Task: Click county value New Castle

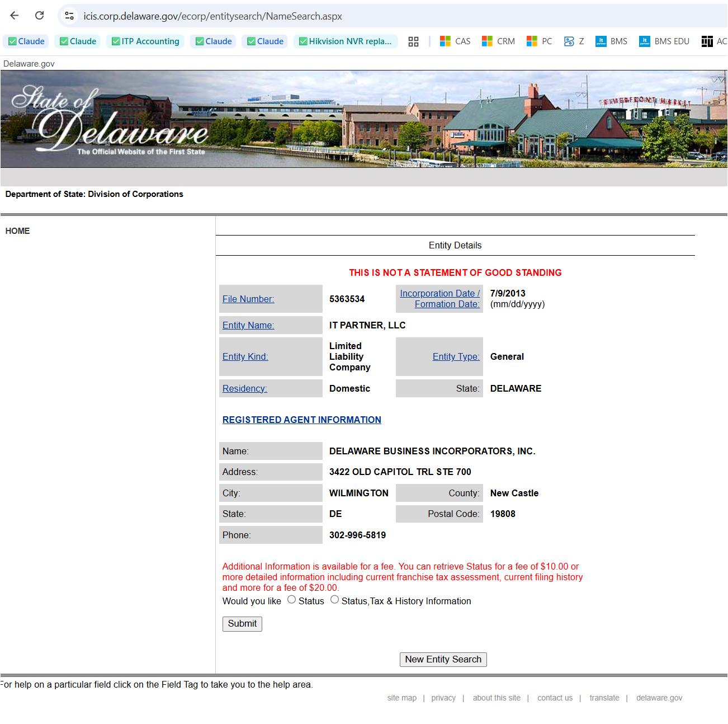Action: point(514,493)
